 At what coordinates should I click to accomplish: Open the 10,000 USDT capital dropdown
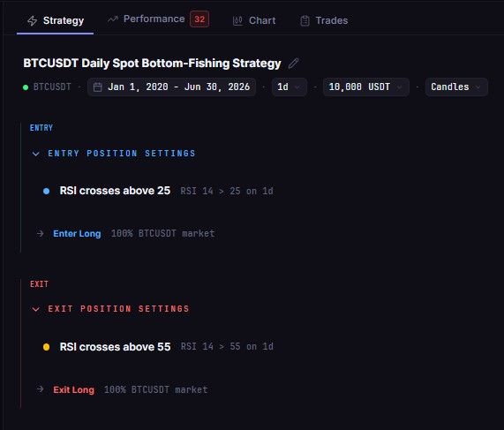(366, 87)
